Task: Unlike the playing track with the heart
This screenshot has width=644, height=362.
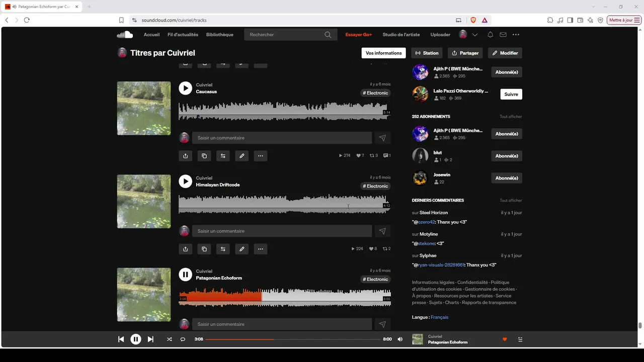Action: coord(505,339)
